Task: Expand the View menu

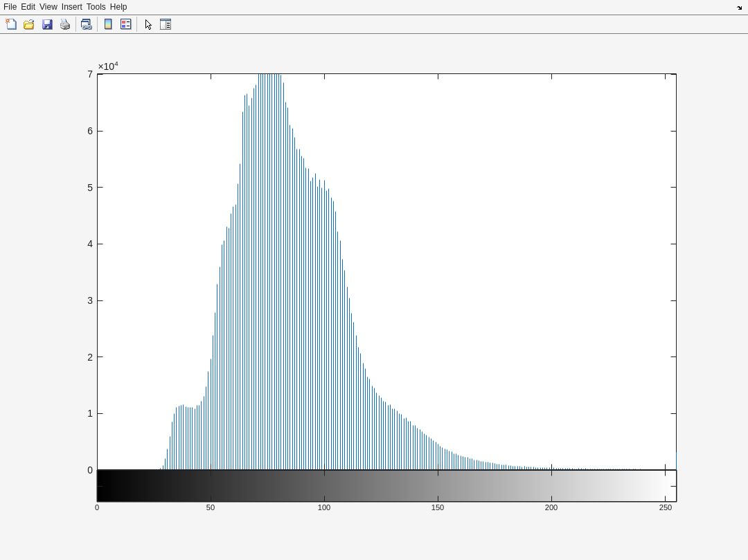Action: (48, 7)
